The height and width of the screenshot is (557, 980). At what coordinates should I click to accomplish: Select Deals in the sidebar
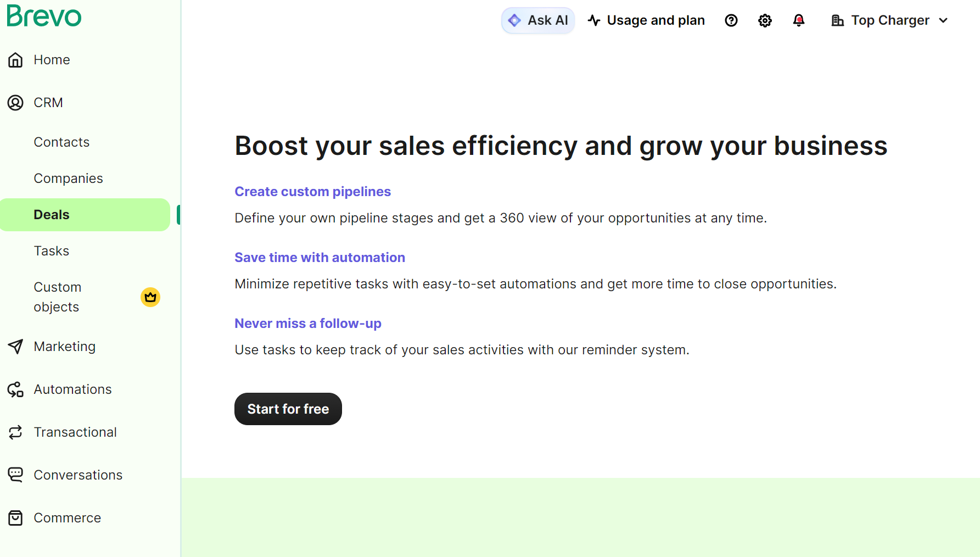pyautogui.click(x=52, y=214)
